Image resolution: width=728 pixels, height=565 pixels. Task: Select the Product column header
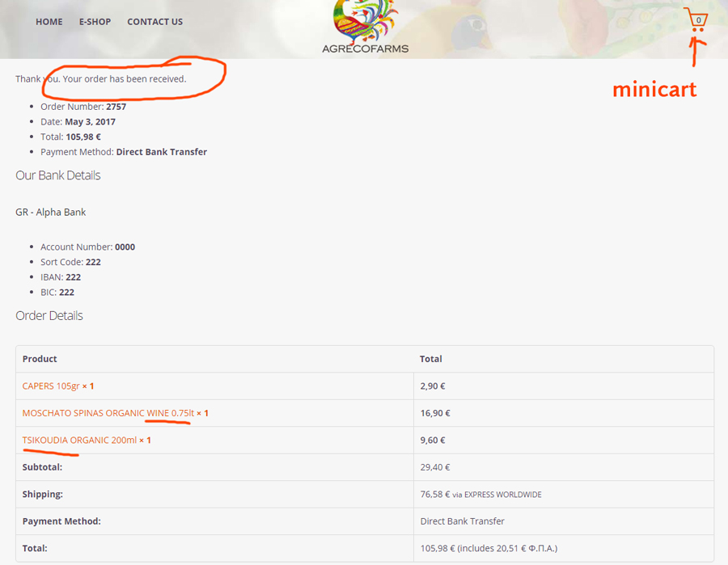[40, 359]
